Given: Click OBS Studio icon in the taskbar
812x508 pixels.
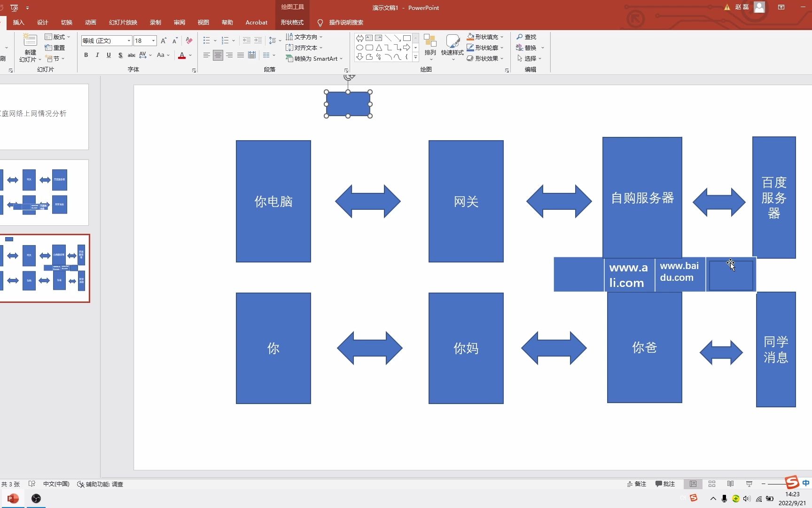Looking at the screenshot, I should coord(36,499).
